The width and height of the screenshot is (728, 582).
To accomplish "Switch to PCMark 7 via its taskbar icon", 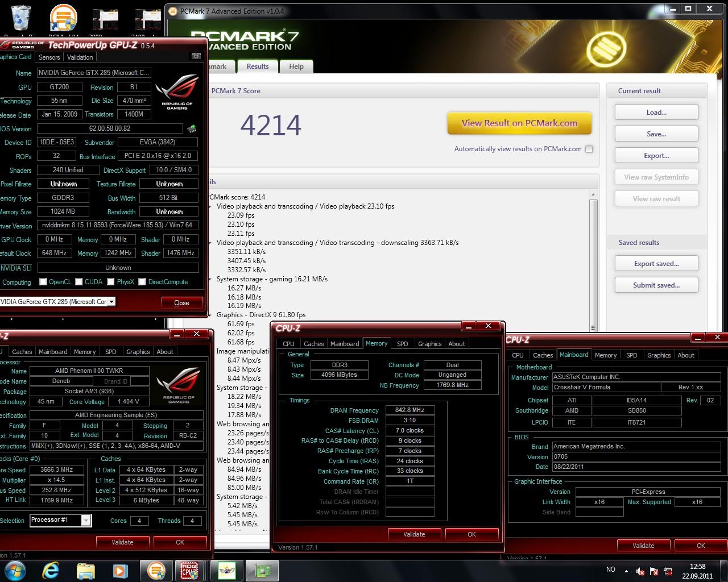I will point(155,570).
